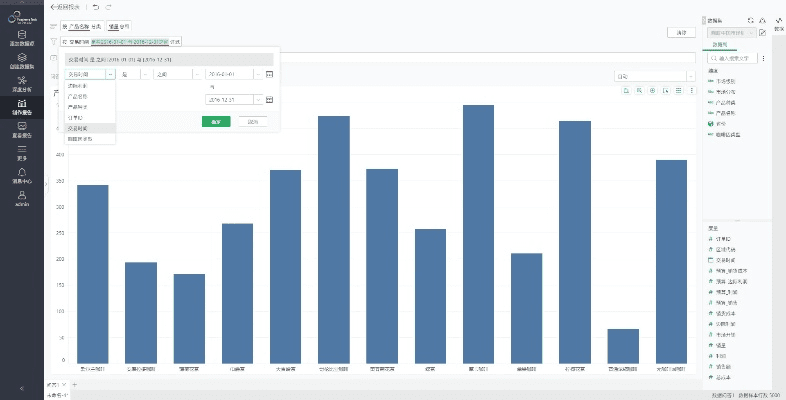Click the funnel filter icon left of the filter row
786x400 pixels.
(53, 42)
